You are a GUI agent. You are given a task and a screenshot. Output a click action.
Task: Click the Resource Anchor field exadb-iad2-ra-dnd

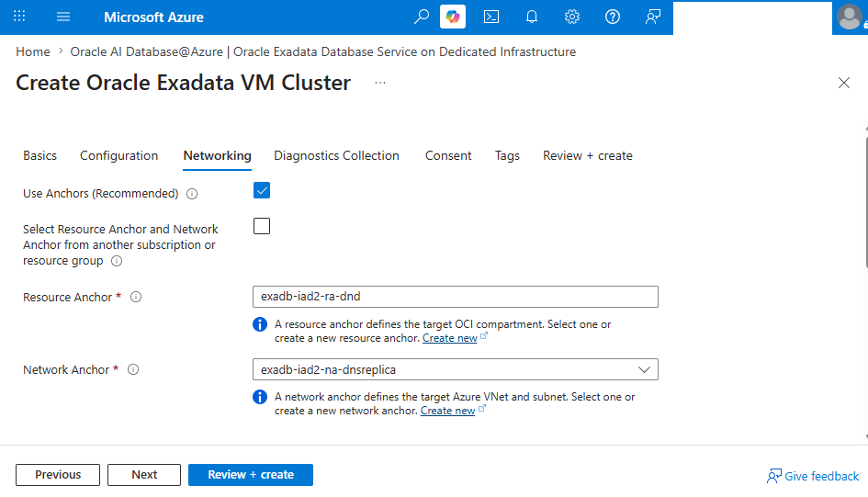tap(455, 297)
